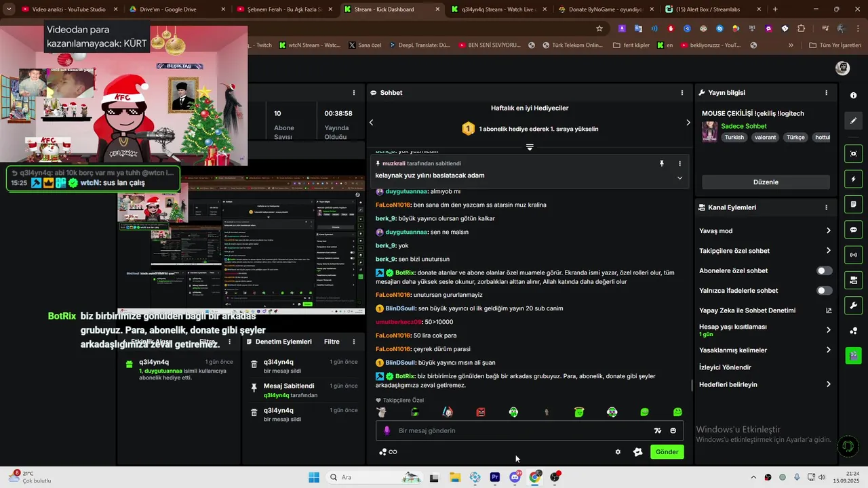Collapse gifters banner handle

click(530, 147)
